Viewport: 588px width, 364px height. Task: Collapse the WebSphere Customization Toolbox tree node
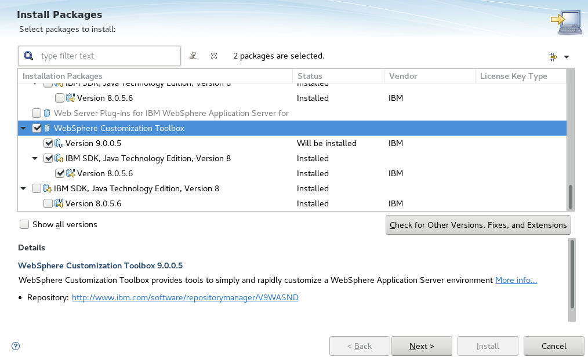click(23, 128)
